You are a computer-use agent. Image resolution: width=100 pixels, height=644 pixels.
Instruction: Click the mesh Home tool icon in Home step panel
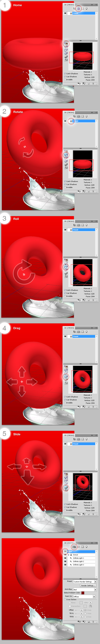click(x=66, y=44)
